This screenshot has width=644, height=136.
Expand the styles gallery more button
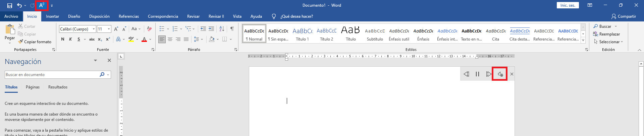[x=583, y=41]
